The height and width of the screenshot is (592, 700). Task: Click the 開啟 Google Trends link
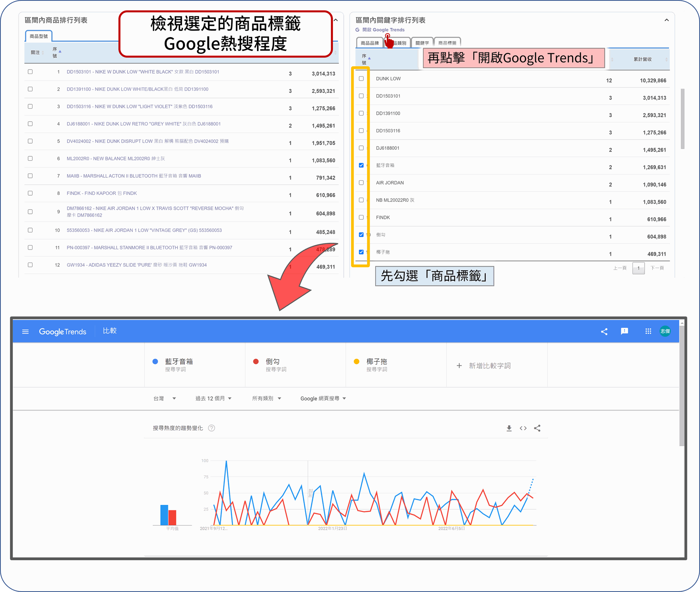[383, 30]
